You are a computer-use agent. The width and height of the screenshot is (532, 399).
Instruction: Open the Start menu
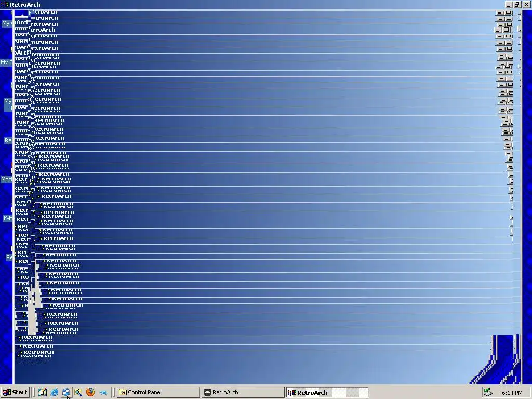click(15, 392)
